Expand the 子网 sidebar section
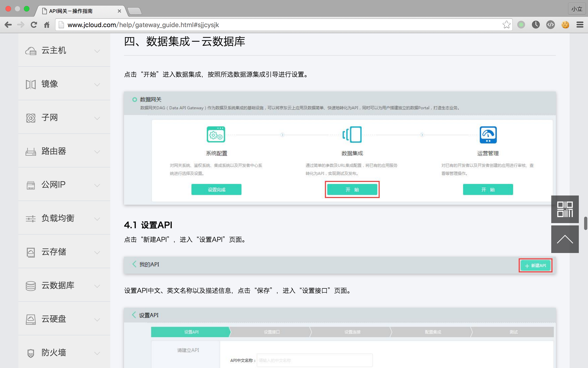This screenshot has height=368, width=588. 97,118
